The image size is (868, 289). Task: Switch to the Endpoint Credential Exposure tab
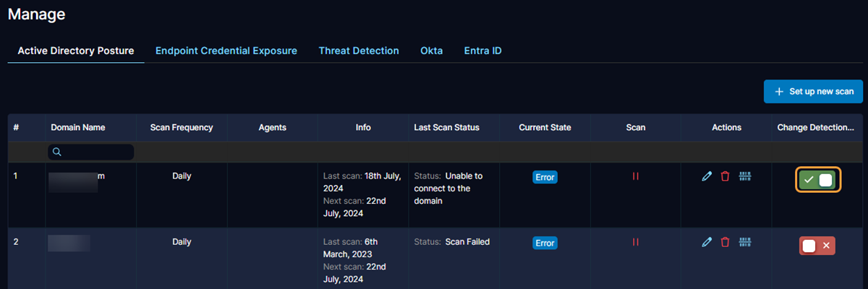226,51
